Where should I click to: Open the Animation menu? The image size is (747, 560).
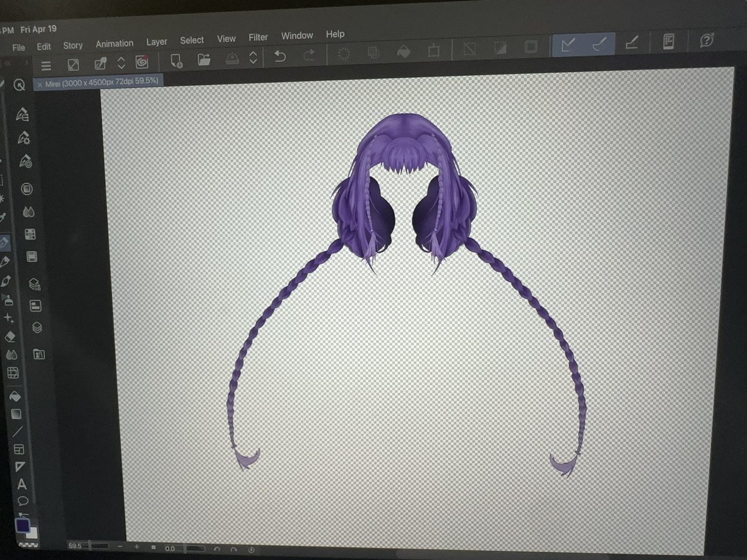coord(115,44)
